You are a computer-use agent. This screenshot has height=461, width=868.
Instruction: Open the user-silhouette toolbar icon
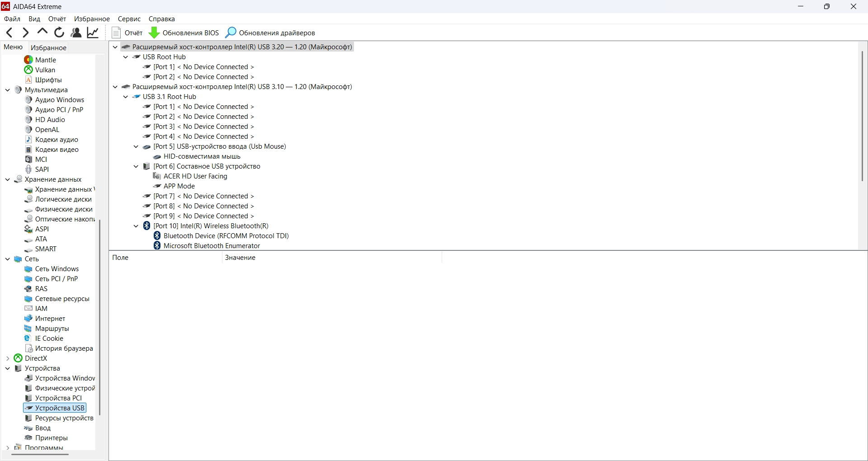coord(76,33)
